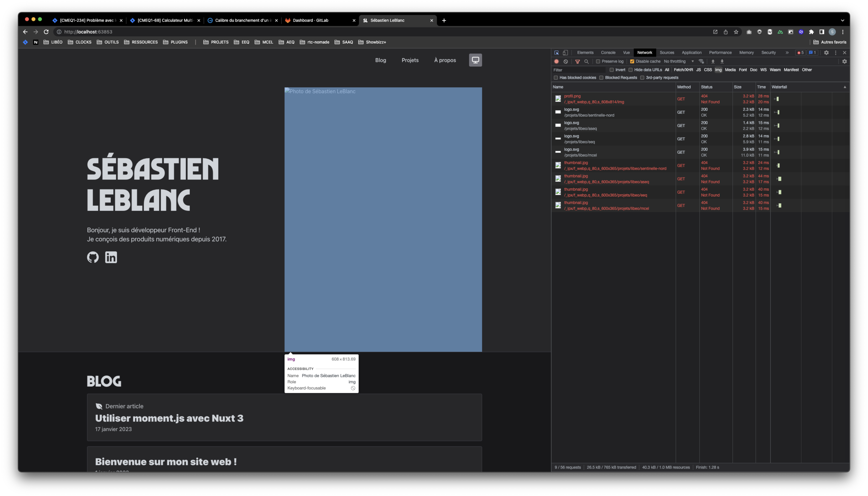The height and width of the screenshot is (496, 868).
Task: Sort by the Waterfall column header
Action: (809, 87)
